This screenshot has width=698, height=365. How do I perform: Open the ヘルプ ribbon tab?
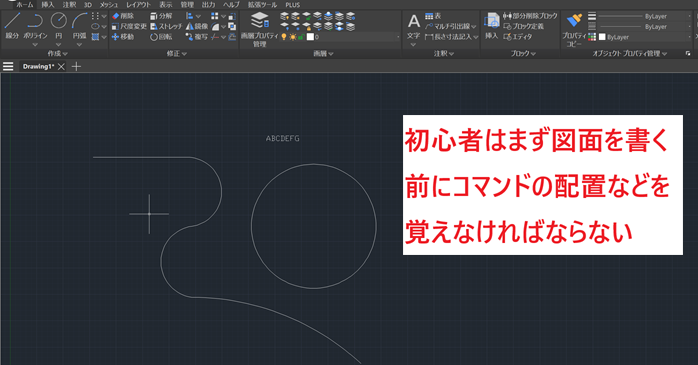[x=231, y=4]
